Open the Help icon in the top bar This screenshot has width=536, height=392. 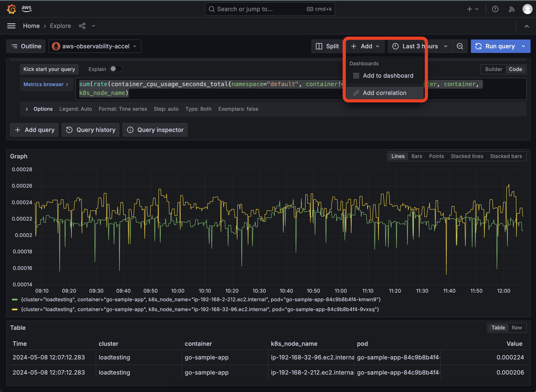pos(495,9)
